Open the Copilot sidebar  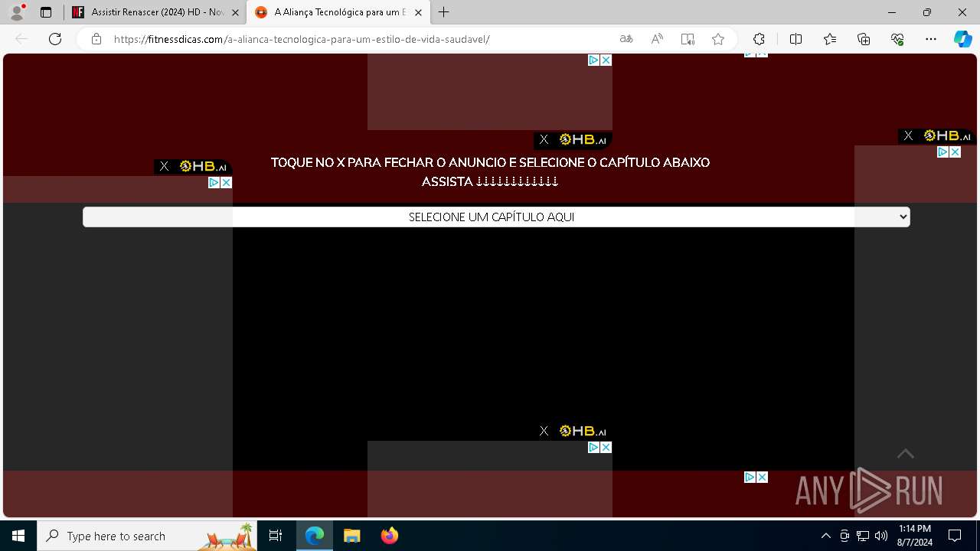963,39
